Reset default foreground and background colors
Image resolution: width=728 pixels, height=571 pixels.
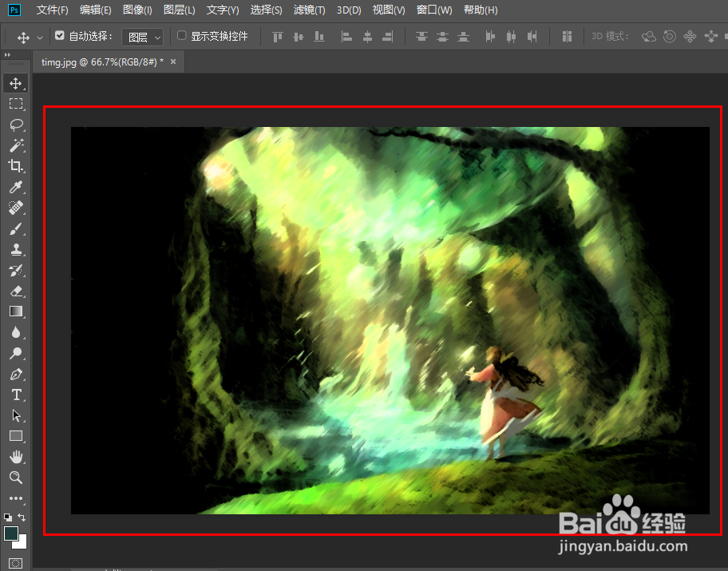pyautogui.click(x=8, y=517)
